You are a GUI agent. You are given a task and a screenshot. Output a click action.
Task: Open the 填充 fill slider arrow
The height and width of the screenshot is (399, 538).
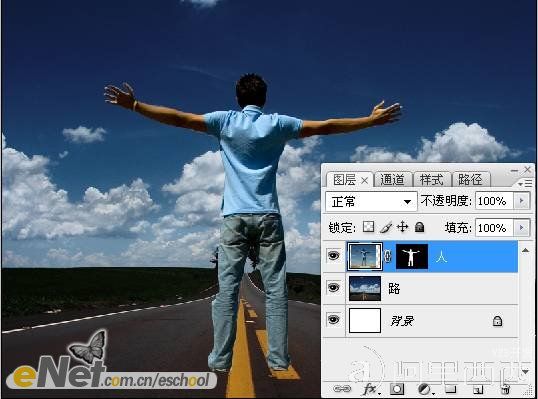[x=522, y=227]
